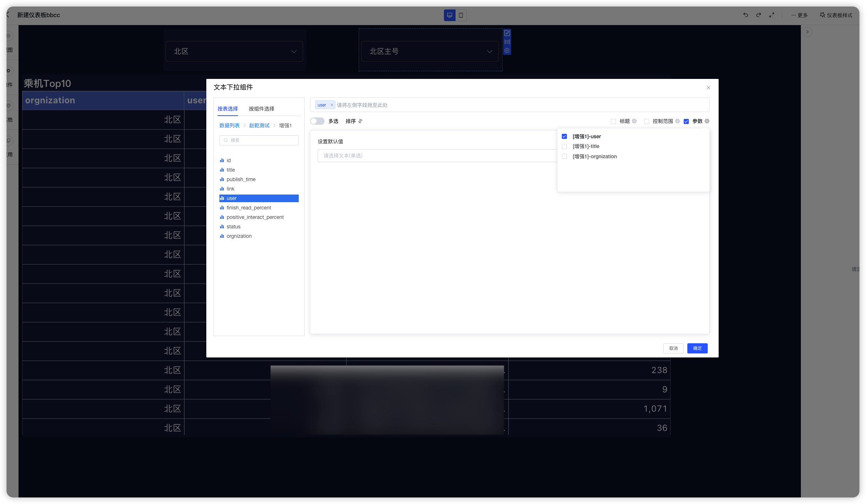Click the 排序 sort order icon
This screenshot has width=866, height=504.
[x=360, y=121]
